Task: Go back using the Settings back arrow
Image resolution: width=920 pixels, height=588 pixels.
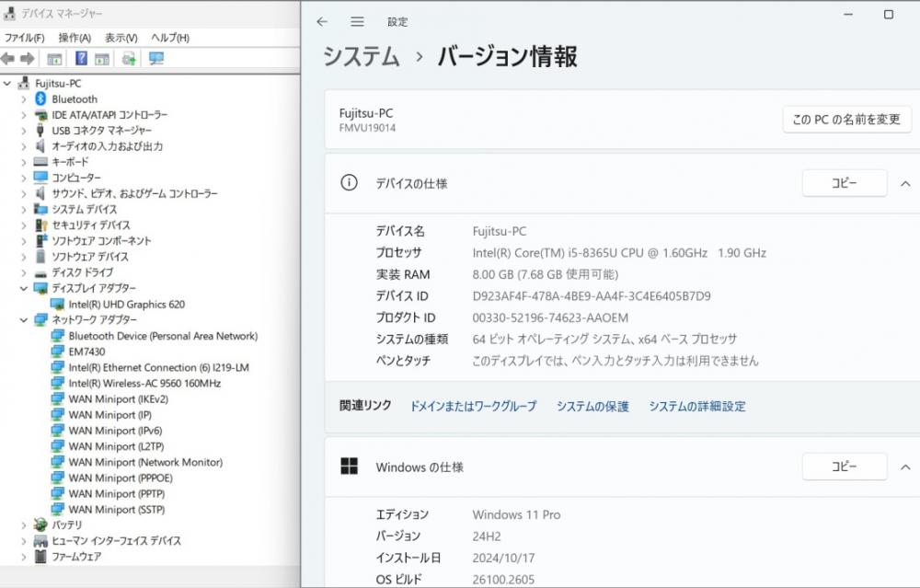Action: 321,21
